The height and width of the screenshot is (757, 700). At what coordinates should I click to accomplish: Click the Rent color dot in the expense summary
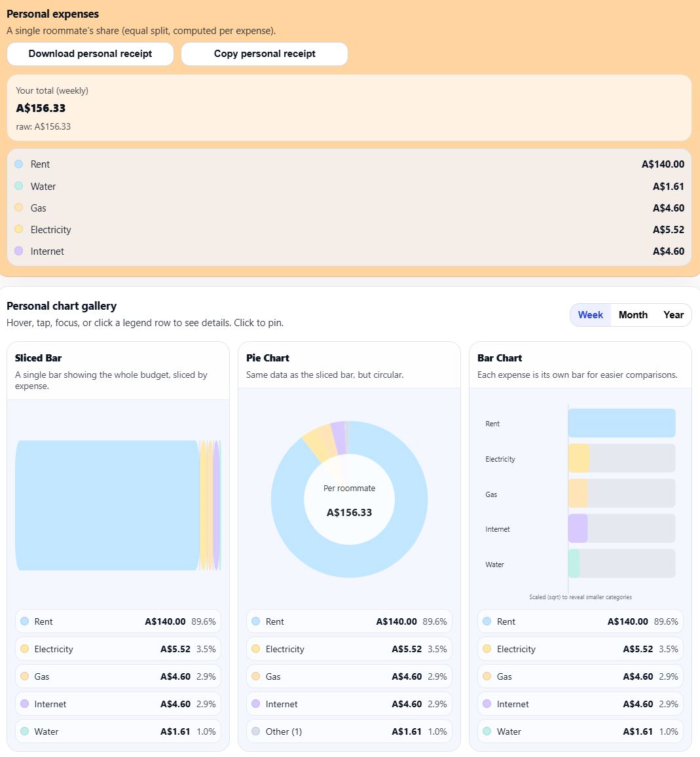[x=20, y=164]
